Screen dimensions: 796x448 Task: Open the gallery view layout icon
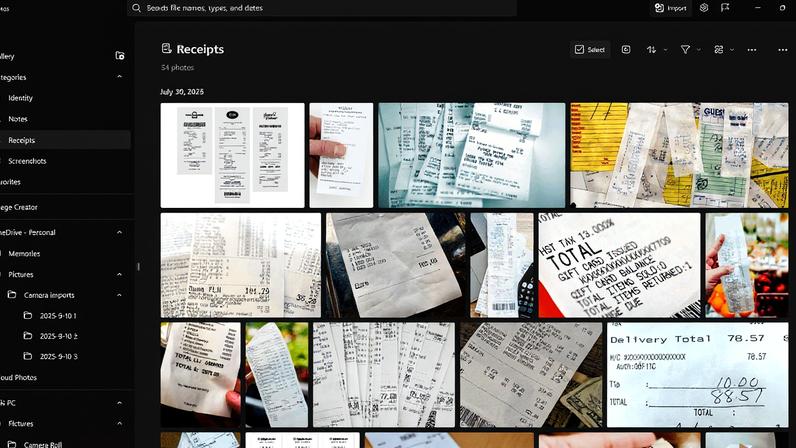pos(719,49)
